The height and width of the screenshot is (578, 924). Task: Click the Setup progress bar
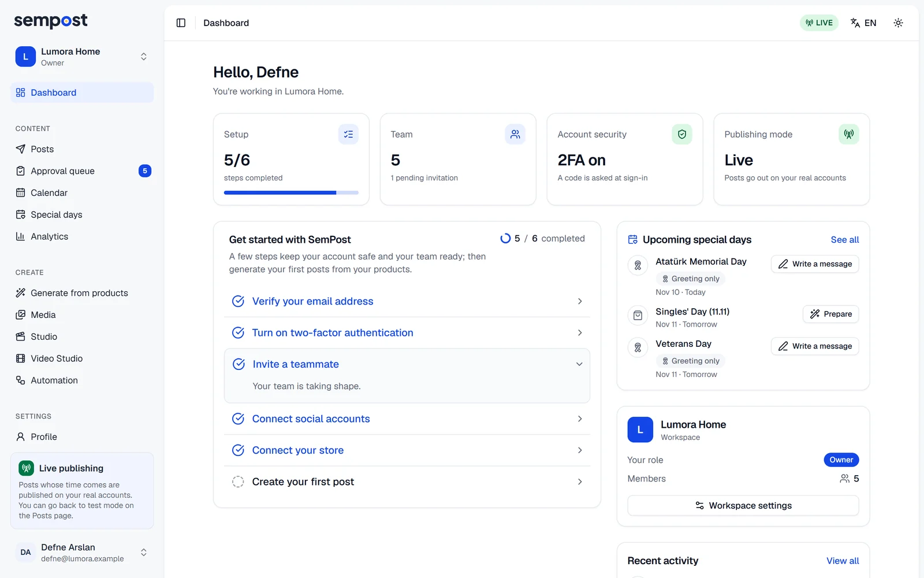(291, 192)
